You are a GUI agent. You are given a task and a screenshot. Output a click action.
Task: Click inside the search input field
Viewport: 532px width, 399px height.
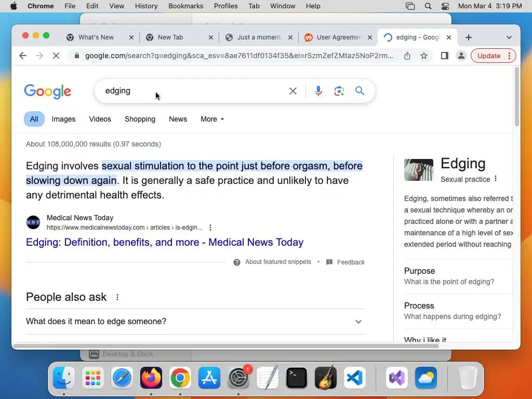pyautogui.click(x=193, y=91)
